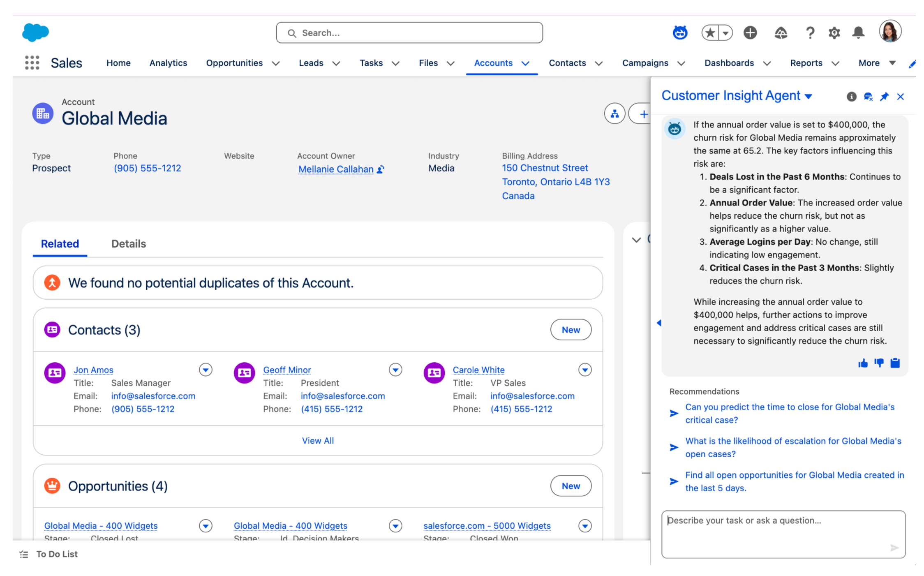This screenshot has width=924, height=576.
Task: Expand the Opportunities nav menu chevron
Action: [x=276, y=63]
